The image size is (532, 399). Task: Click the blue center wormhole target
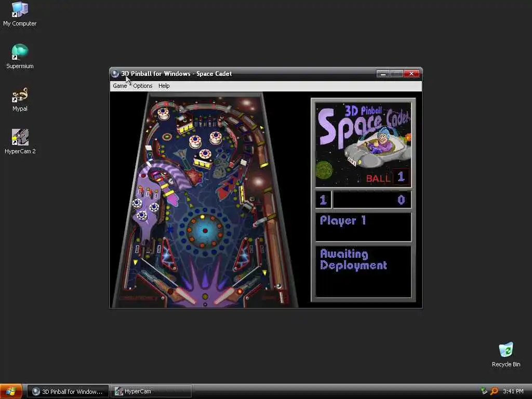click(x=205, y=231)
